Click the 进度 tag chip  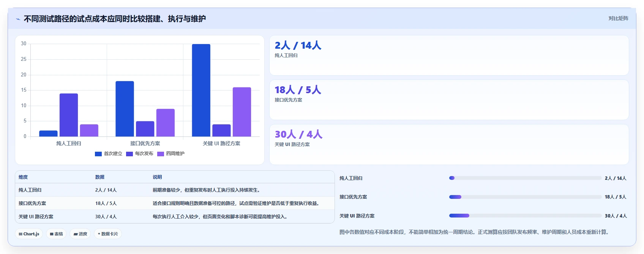point(80,234)
